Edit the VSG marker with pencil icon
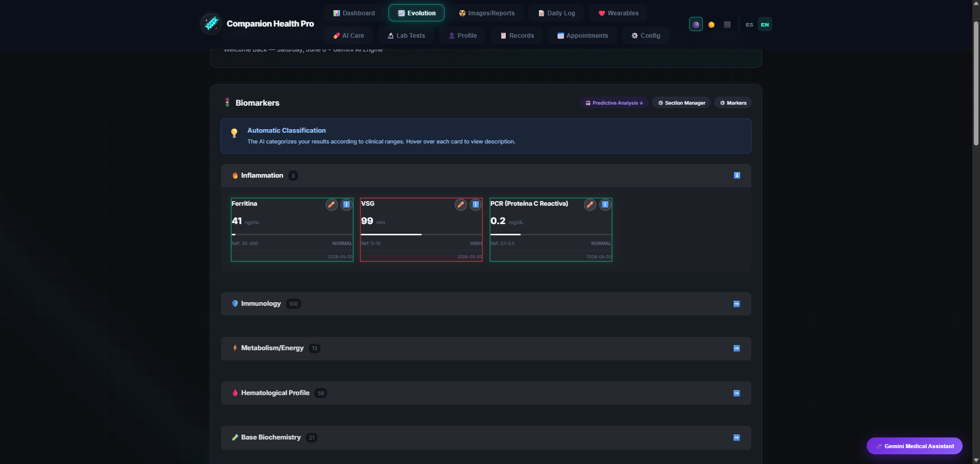Image resolution: width=980 pixels, height=464 pixels. (461, 205)
